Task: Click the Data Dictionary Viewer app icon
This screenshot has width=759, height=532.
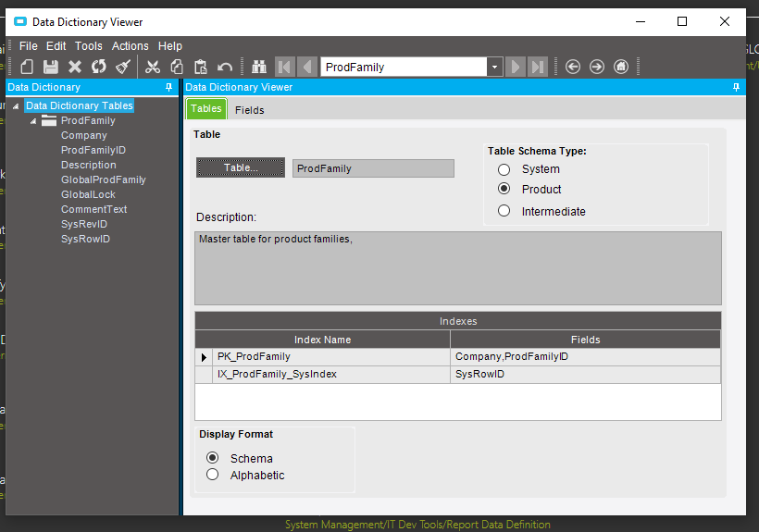Action: tap(20, 22)
